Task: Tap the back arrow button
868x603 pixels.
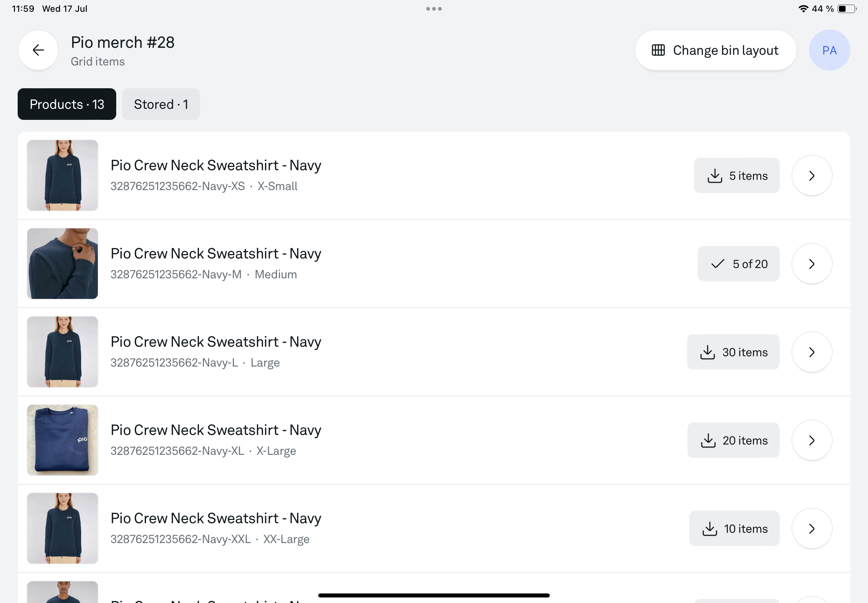Action: click(38, 50)
